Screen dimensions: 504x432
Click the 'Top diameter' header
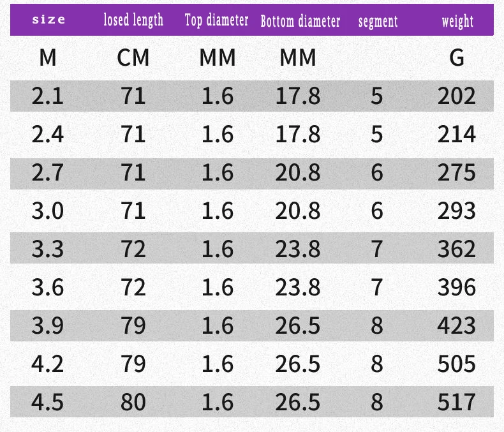click(x=217, y=20)
